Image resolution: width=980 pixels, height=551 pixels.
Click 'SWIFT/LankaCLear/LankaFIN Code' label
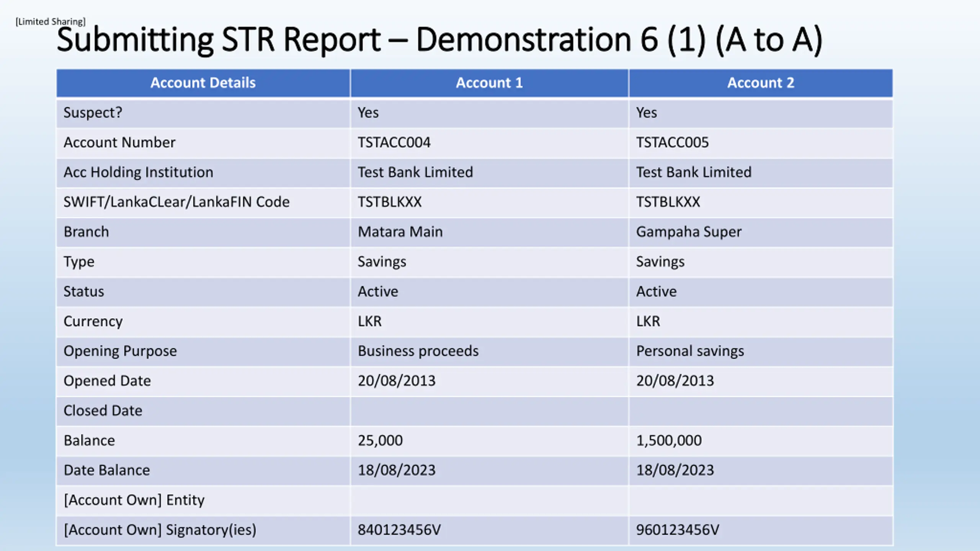click(x=176, y=202)
